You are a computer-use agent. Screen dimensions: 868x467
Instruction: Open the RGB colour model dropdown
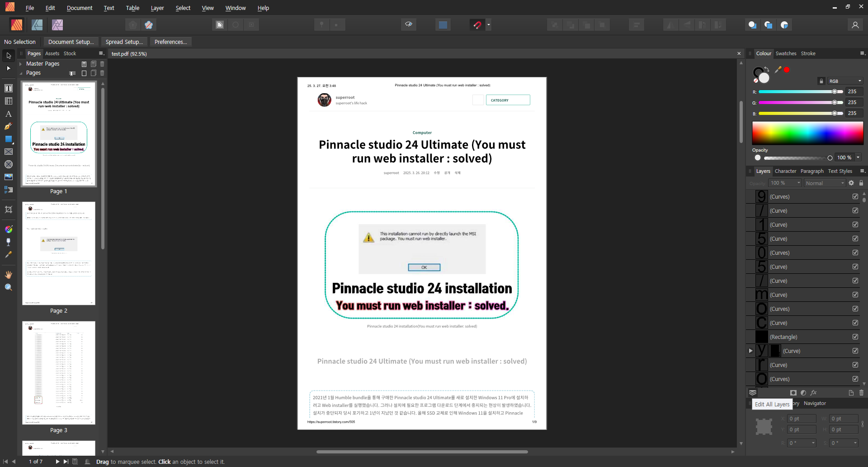(x=845, y=81)
